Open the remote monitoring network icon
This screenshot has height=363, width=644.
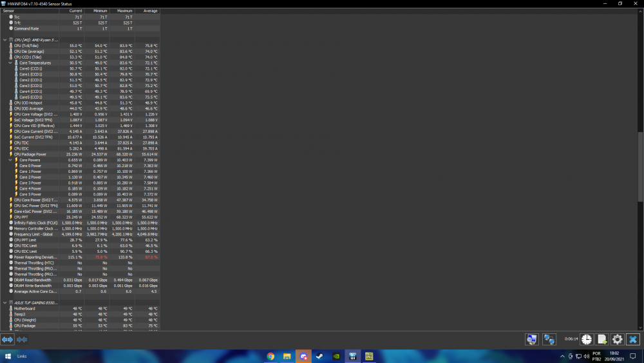click(532, 339)
